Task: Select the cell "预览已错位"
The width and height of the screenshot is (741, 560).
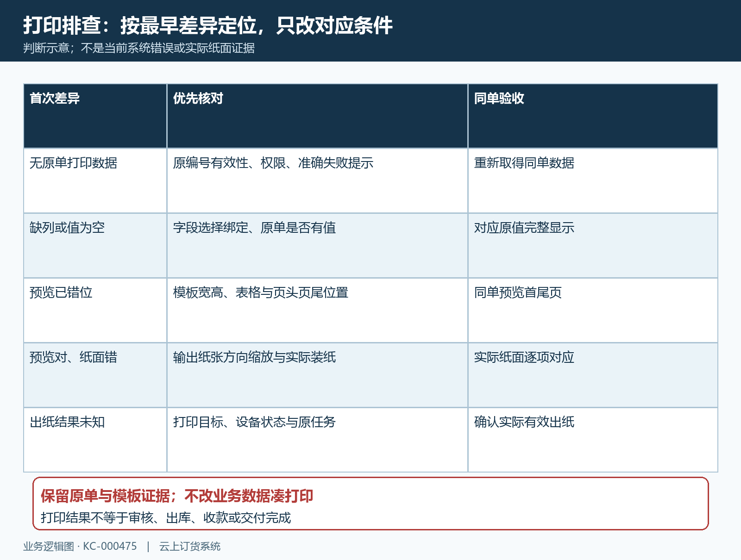Action: 95,310
